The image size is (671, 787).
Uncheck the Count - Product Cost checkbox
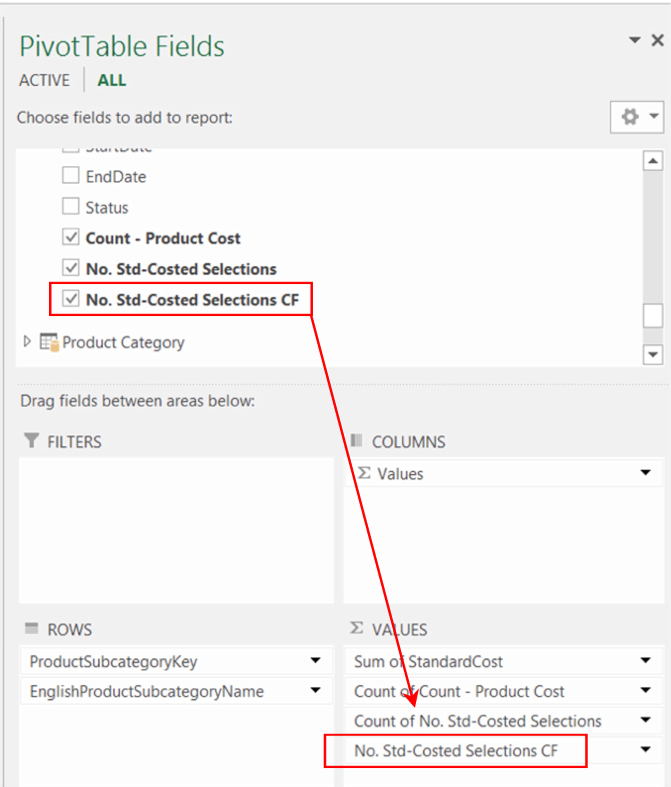click(70, 238)
